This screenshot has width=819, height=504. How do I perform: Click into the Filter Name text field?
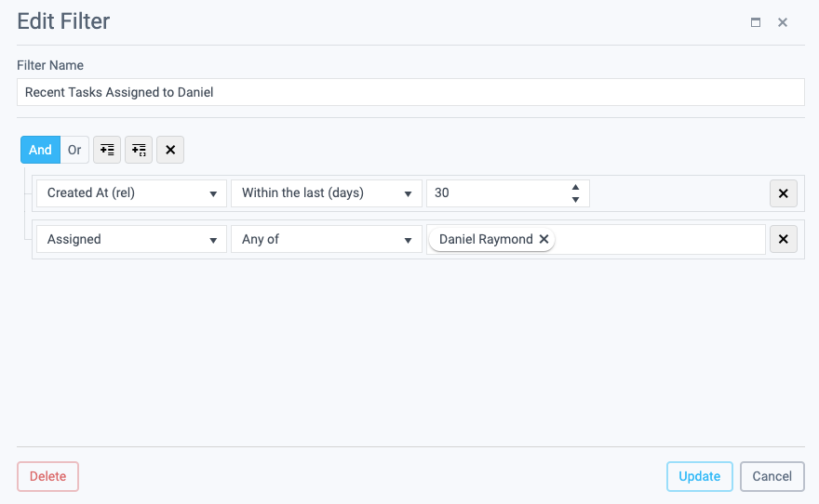(410, 92)
